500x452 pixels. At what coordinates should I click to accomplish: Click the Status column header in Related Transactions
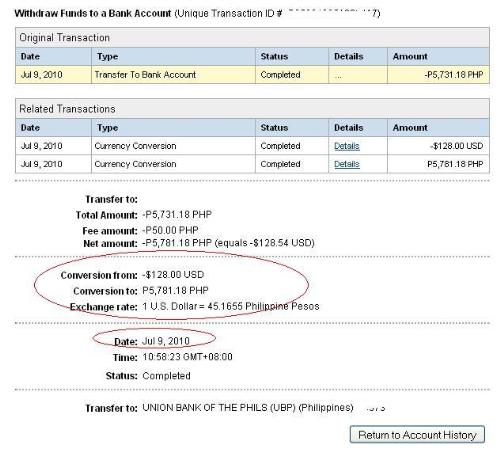[x=292, y=128]
